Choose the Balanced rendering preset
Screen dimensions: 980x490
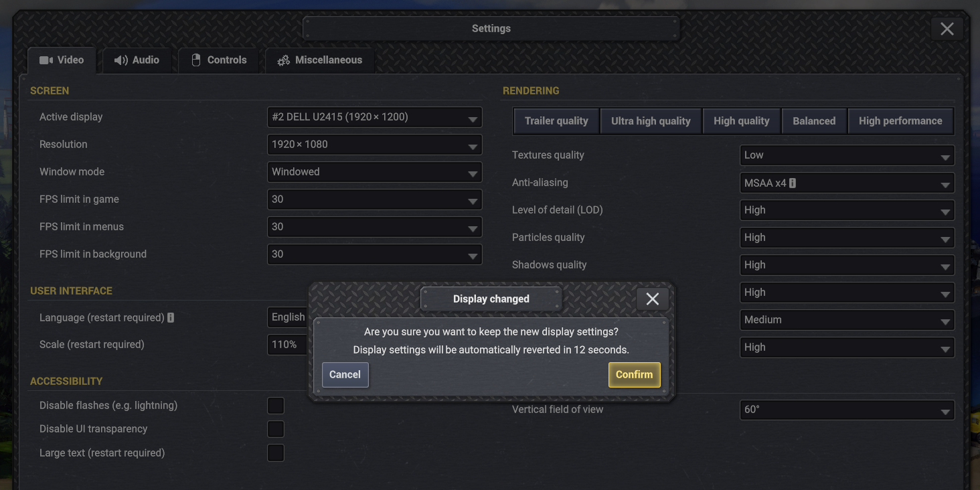click(814, 121)
